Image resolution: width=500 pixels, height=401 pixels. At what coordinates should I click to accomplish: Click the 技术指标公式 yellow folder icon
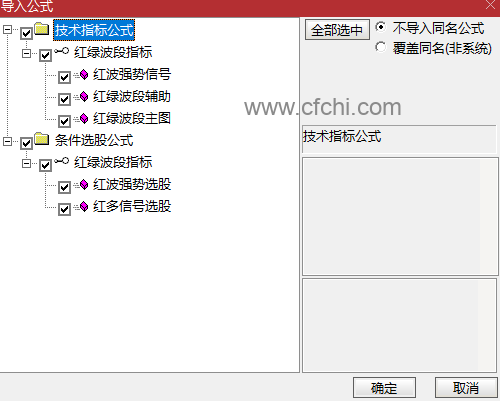tap(42, 29)
